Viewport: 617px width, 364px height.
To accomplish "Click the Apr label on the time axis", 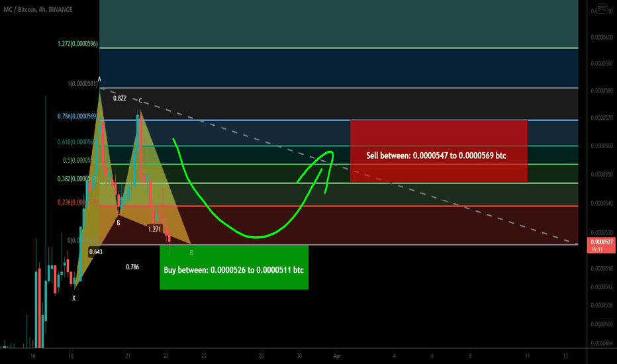I will (337, 356).
